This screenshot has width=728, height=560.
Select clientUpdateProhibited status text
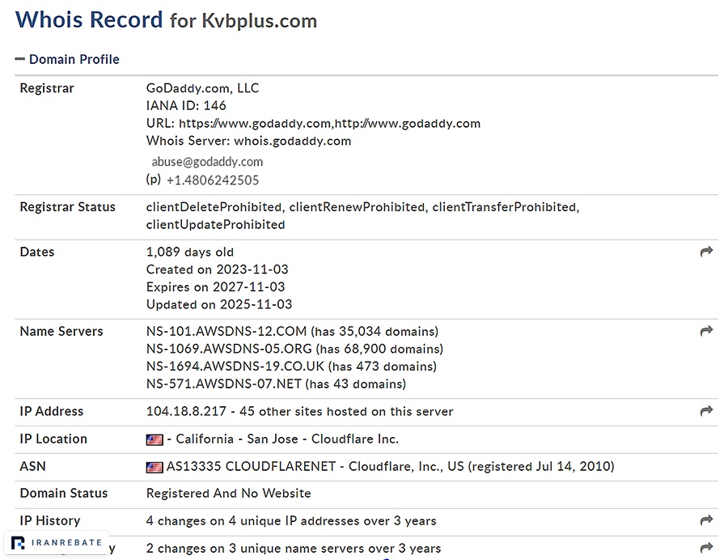click(x=215, y=225)
